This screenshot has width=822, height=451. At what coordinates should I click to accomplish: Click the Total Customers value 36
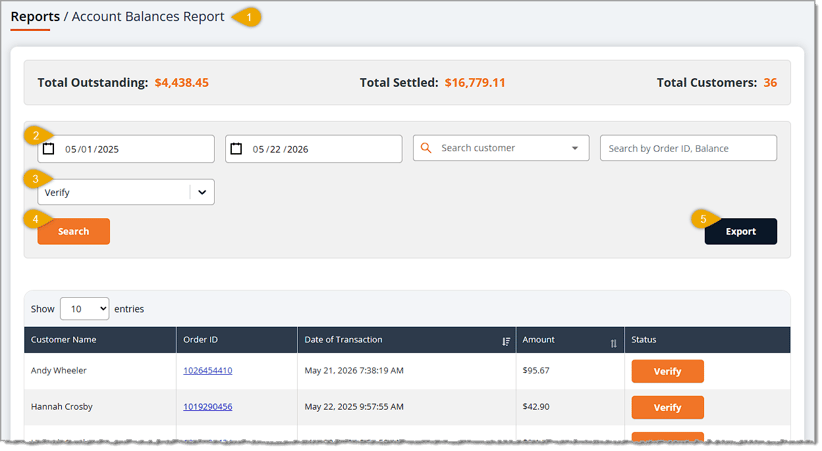tap(770, 83)
